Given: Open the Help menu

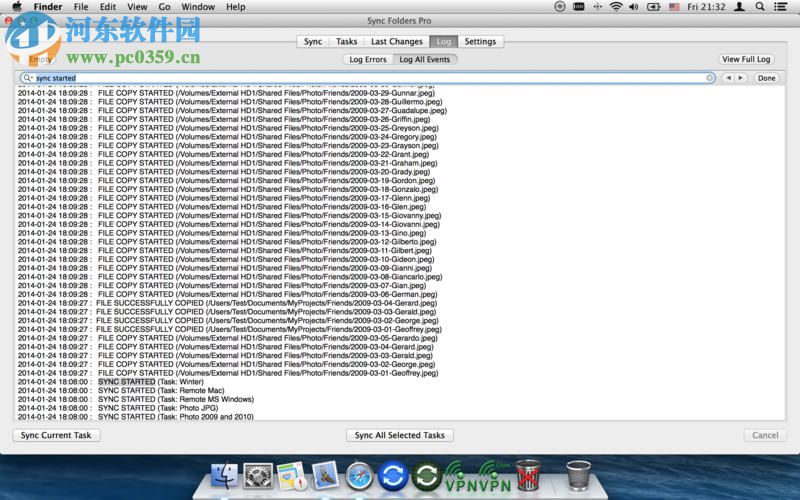Looking at the screenshot, I should click(x=236, y=7).
